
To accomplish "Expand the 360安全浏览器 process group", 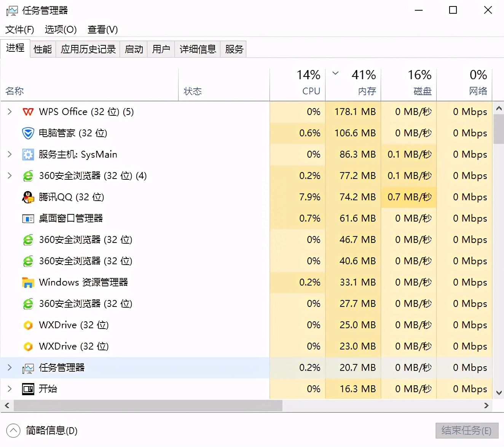I will tap(9, 176).
